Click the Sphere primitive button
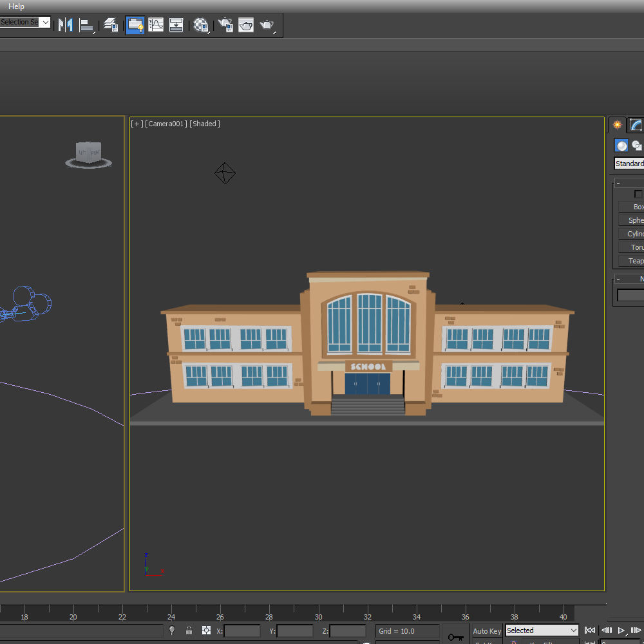The height and width of the screenshot is (644, 644). 631,220
